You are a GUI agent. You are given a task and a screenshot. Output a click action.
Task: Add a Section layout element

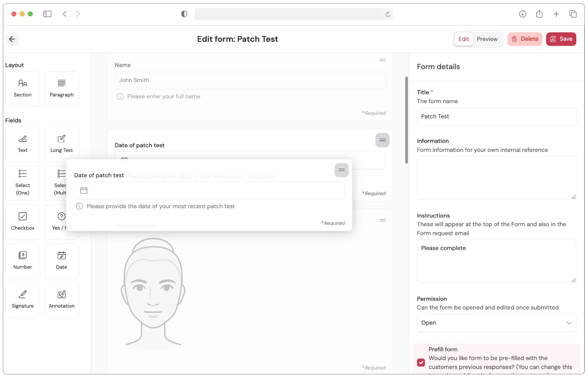pos(23,89)
